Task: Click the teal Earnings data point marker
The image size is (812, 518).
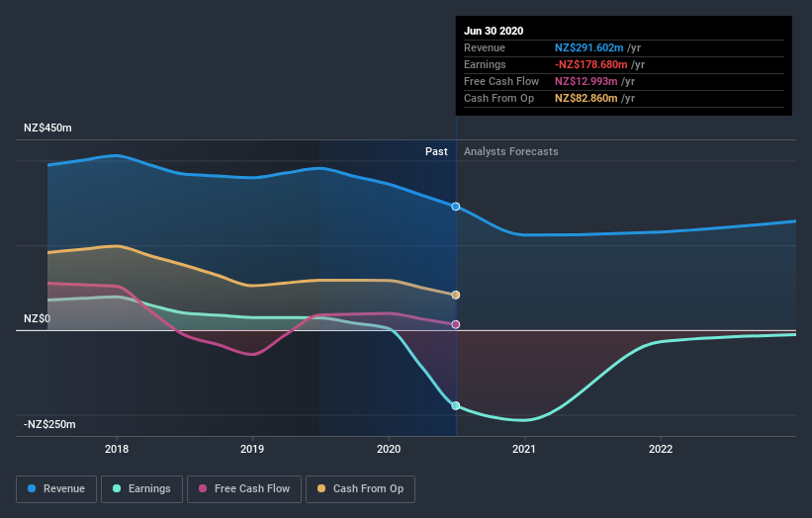Action: [456, 405]
